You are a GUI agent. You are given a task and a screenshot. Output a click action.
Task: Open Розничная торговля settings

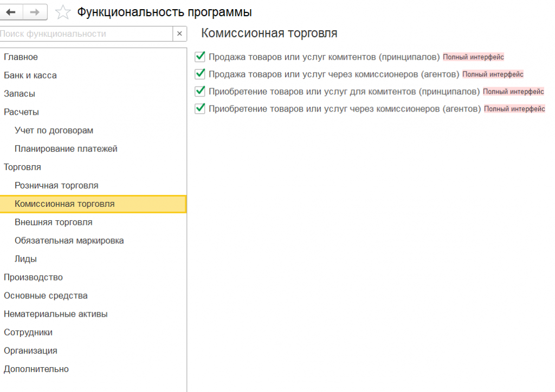(57, 186)
